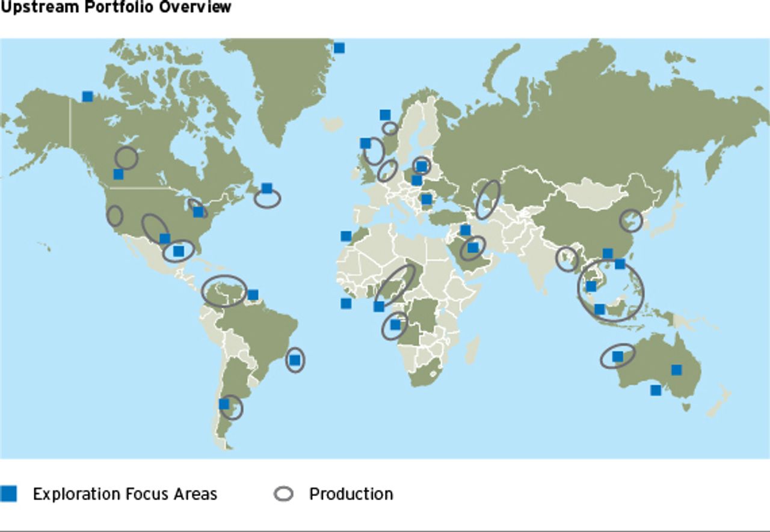770x532 pixels.
Task: Select the exploration marker in northern Alaska
Action: (x=88, y=96)
